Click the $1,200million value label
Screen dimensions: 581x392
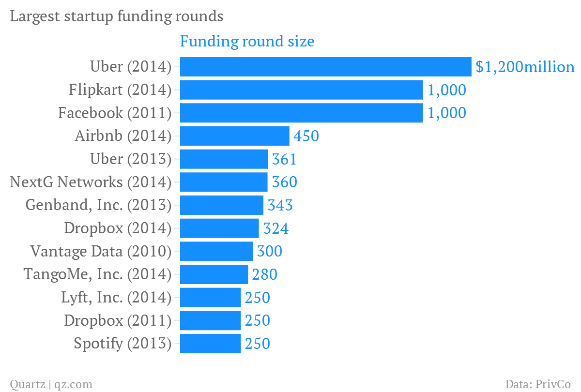pos(525,67)
